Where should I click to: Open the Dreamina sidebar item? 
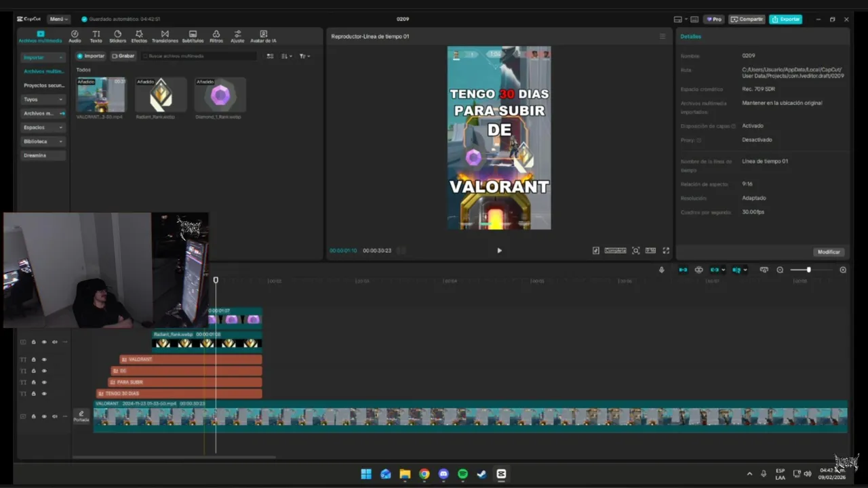pos(43,155)
